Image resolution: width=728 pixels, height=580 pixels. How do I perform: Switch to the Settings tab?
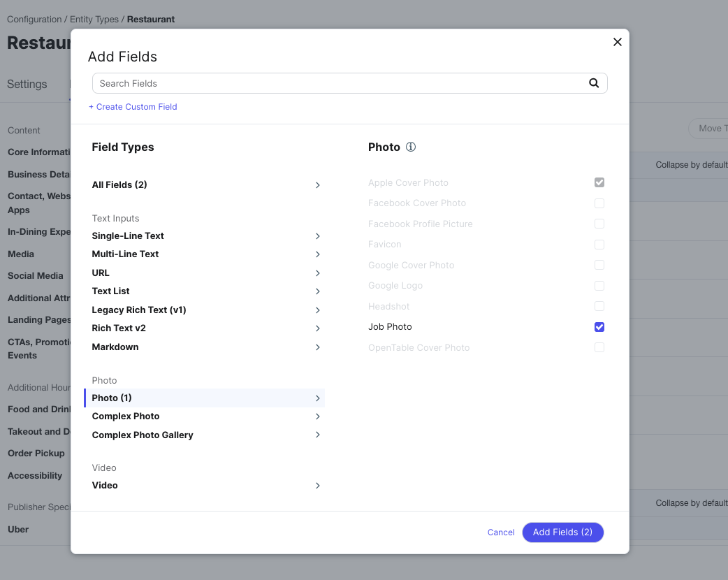click(x=27, y=84)
